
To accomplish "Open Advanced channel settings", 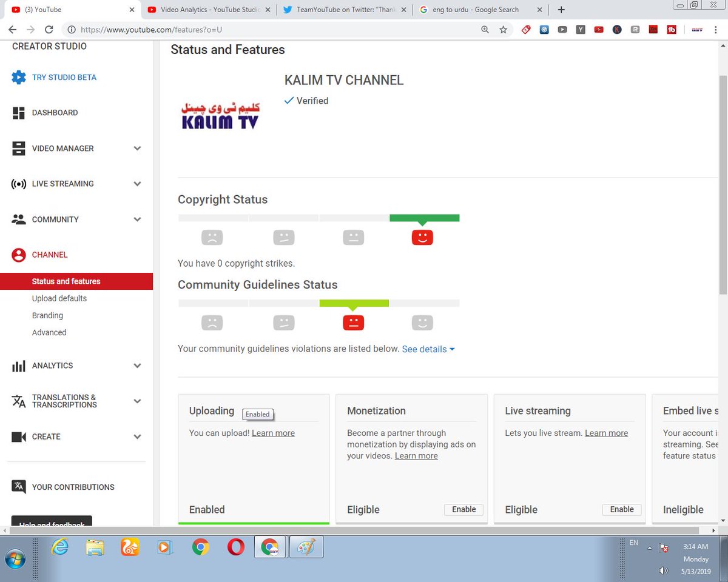I will [49, 332].
